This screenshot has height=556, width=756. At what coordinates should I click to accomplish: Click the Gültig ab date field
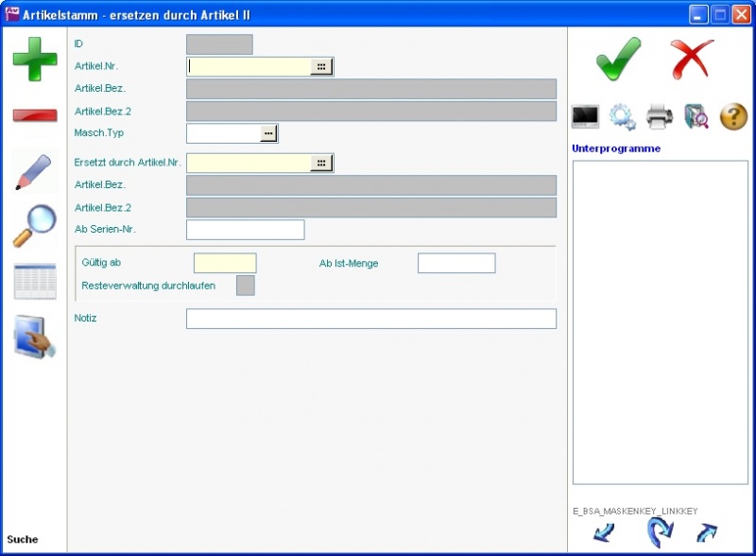coord(225,263)
